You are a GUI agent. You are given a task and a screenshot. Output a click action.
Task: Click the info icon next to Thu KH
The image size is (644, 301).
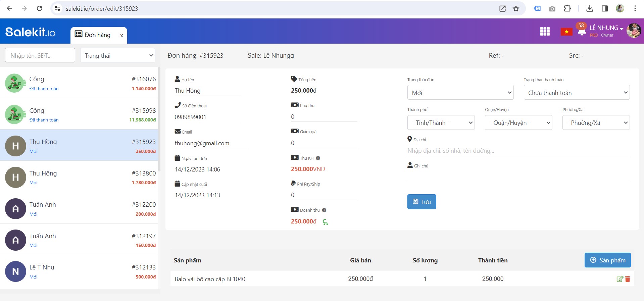pos(318,158)
